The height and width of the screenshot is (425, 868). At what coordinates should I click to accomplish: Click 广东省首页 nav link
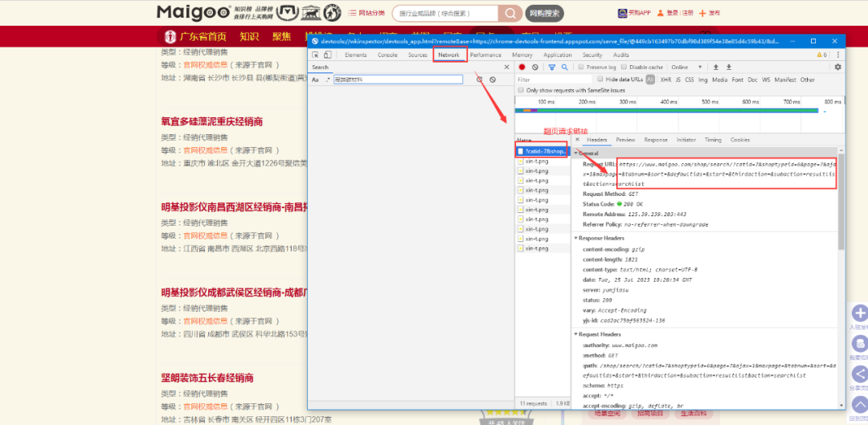coord(203,36)
